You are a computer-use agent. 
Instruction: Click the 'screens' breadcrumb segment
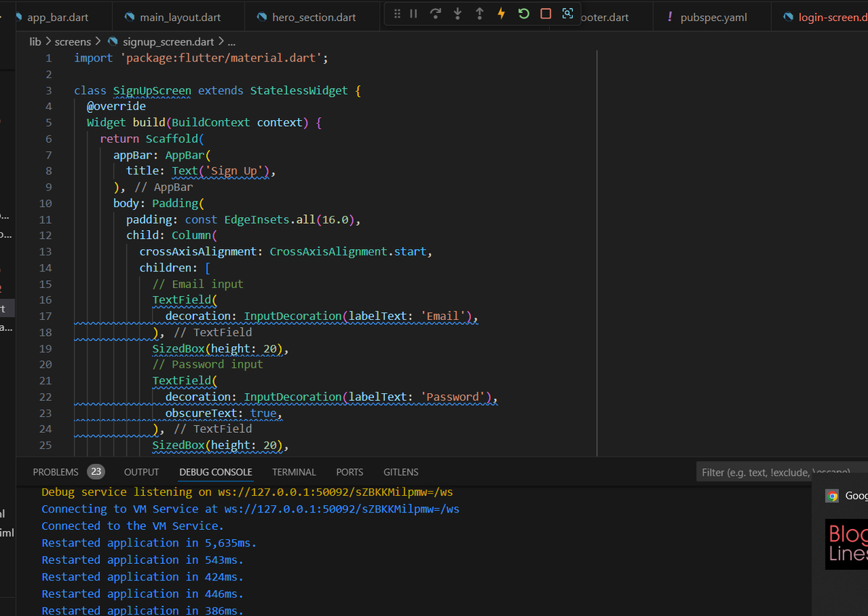coord(73,42)
